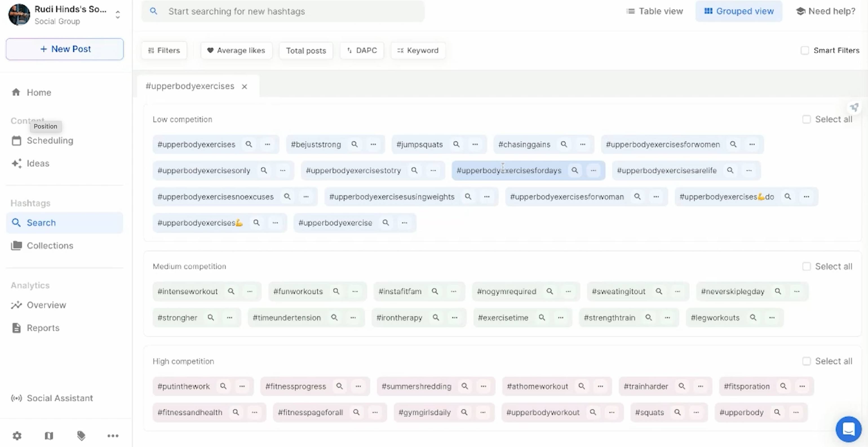Sort by Average likes

236,50
